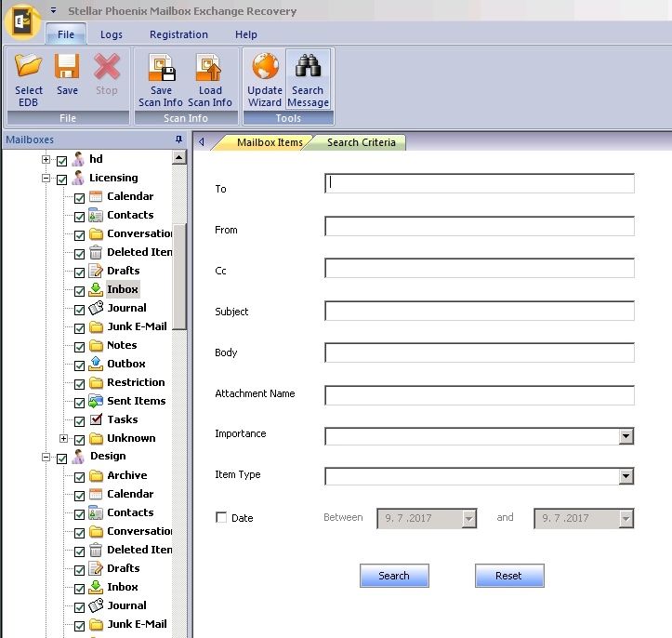Open the Registration menu

(178, 34)
